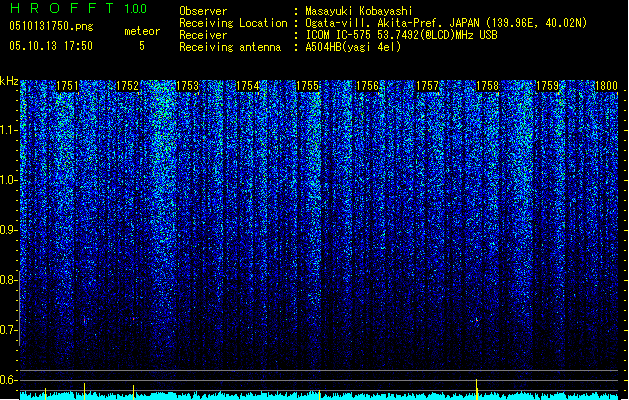
Task: Click the 1758 time marker label
Action: click(x=487, y=86)
